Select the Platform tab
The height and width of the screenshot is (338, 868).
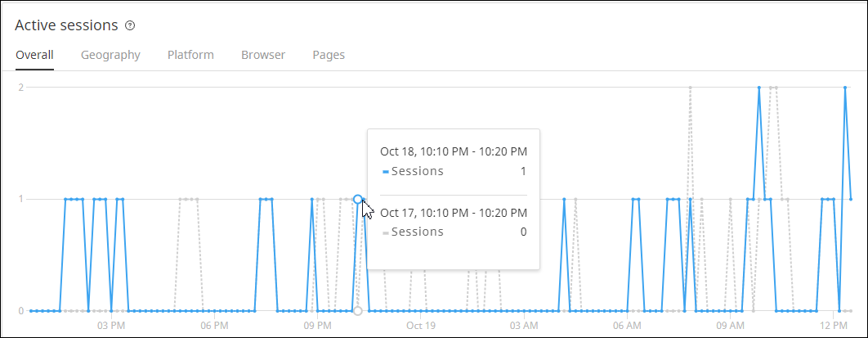[x=190, y=55]
